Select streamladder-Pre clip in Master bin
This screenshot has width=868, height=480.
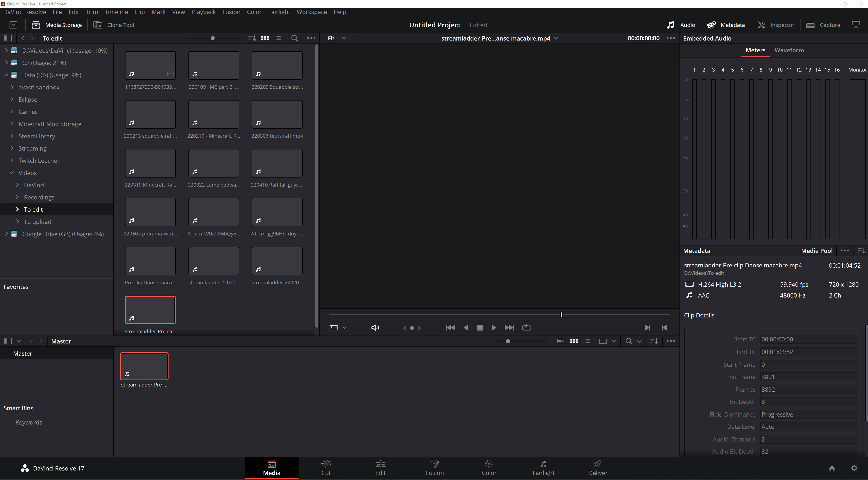144,367
